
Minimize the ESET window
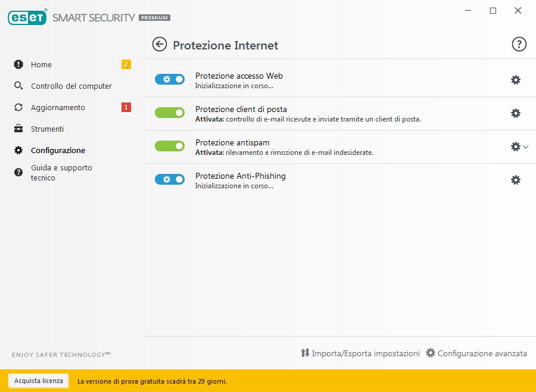click(468, 11)
